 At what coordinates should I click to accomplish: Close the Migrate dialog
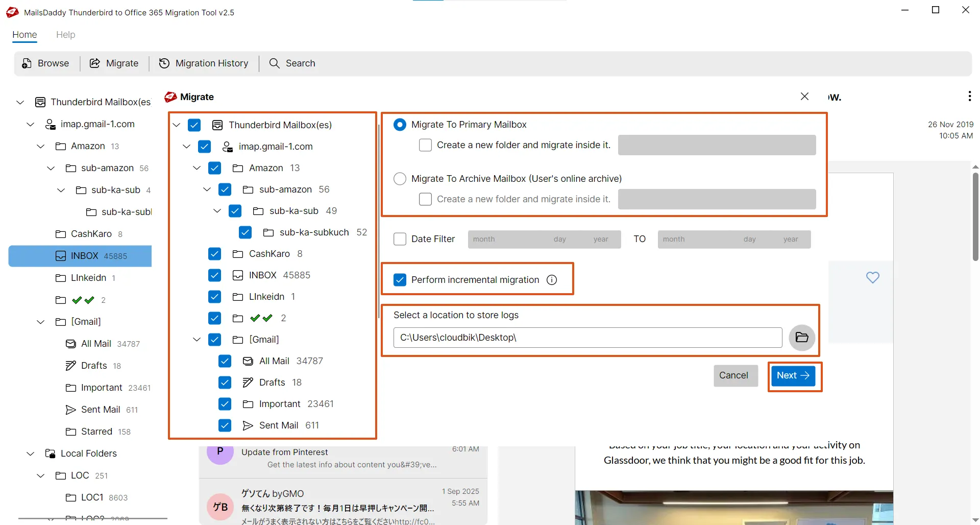pos(805,96)
